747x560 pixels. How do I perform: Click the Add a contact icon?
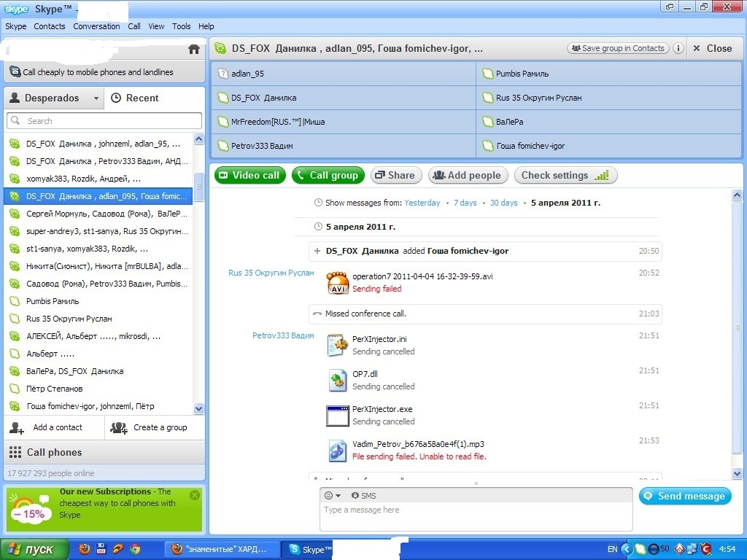tap(17, 427)
